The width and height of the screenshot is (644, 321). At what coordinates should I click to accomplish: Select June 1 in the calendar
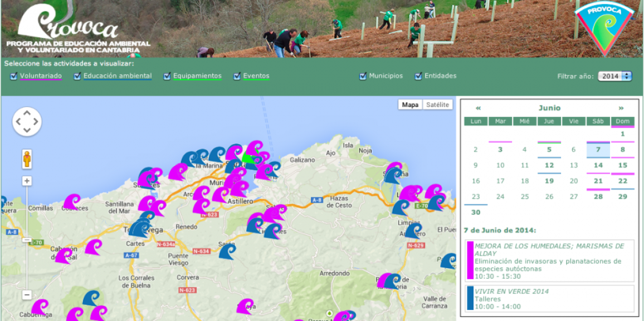[623, 134]
